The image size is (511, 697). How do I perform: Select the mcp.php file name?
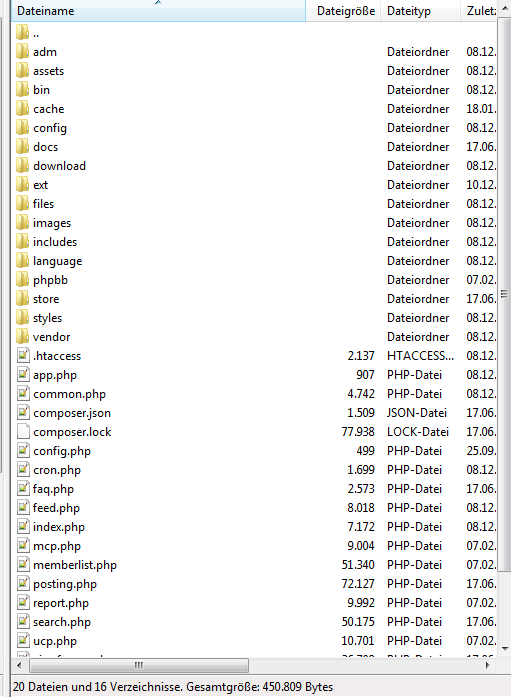coord(57,546)
